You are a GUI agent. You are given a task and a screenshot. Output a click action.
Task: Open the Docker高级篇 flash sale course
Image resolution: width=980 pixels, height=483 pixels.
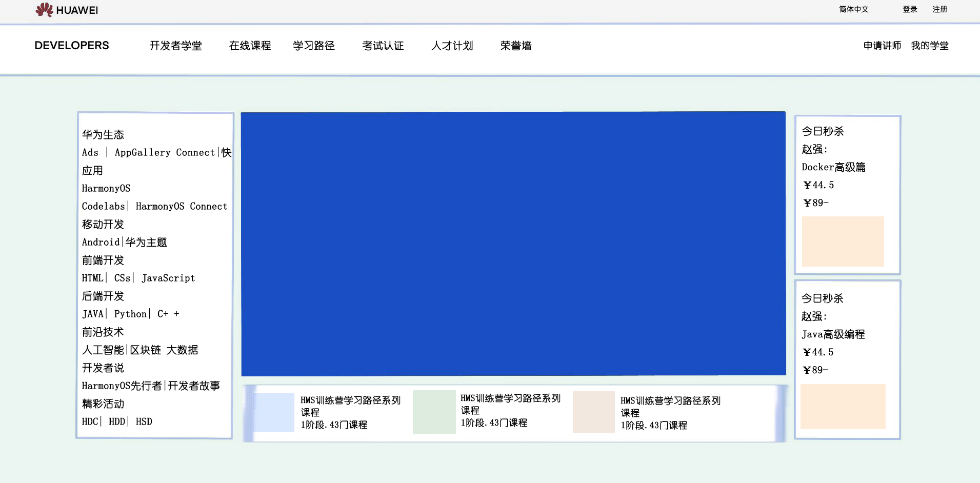834,167
